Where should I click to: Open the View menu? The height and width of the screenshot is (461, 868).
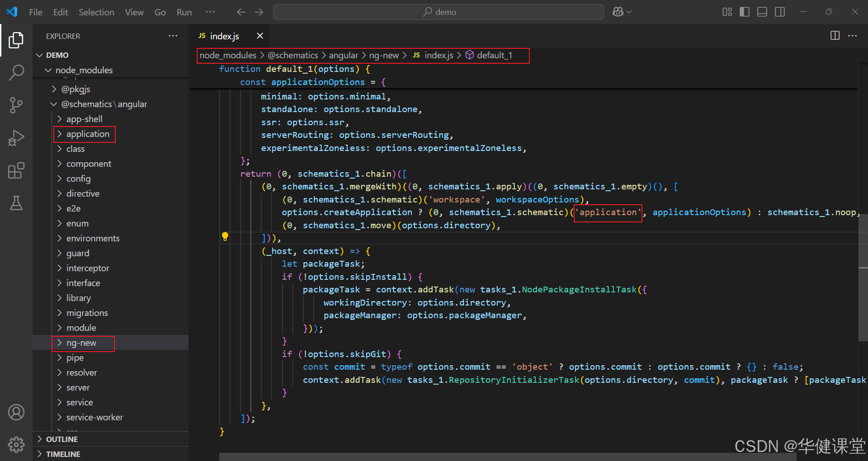pyautogui.click(x=134, y=12)
